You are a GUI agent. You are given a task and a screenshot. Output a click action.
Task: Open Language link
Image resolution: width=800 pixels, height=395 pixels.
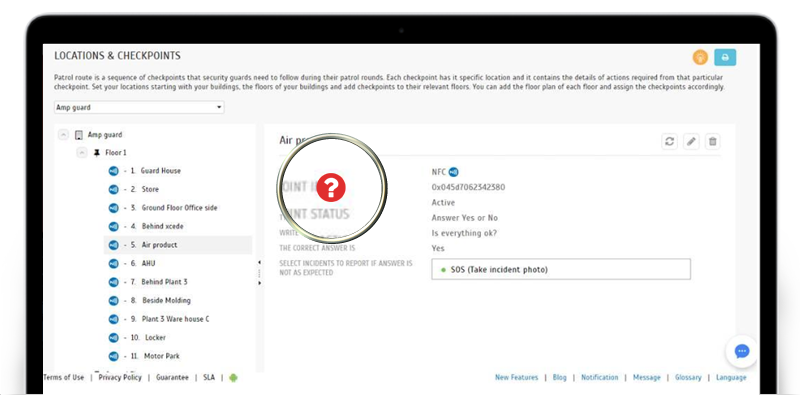[x=731, y=378]
